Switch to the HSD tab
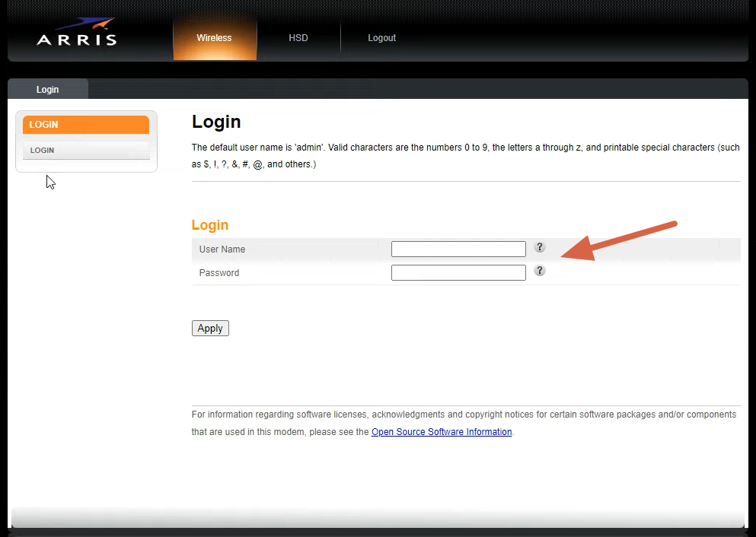The image size is (756, 537). click(x=298, y=37)
